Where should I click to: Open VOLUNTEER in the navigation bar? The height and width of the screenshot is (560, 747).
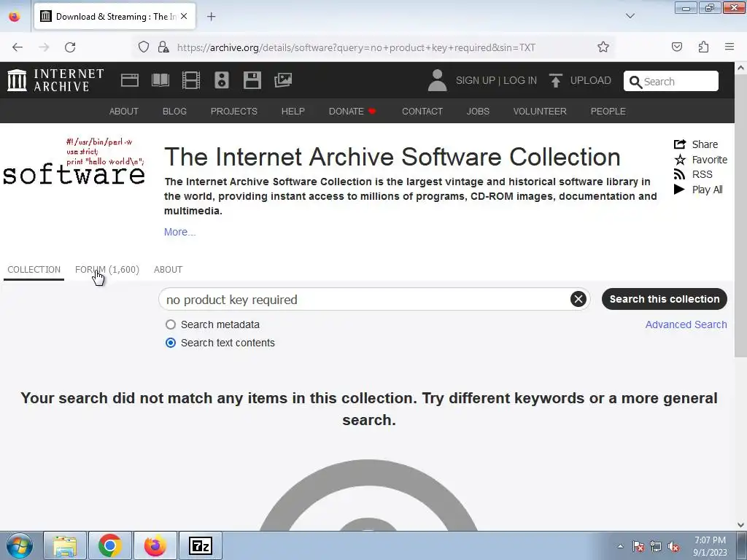pyautogui.click(x=540, y=112)
